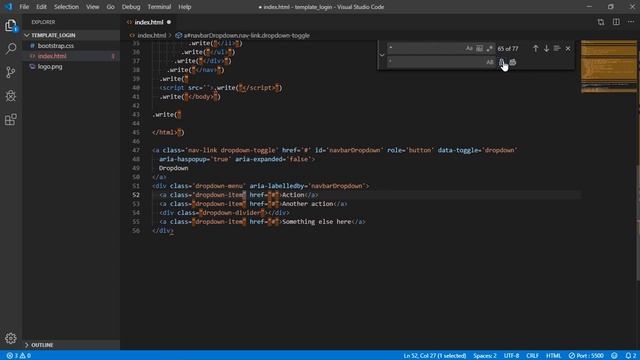Switch to the index.html editor tab

(x=149, y=22)
